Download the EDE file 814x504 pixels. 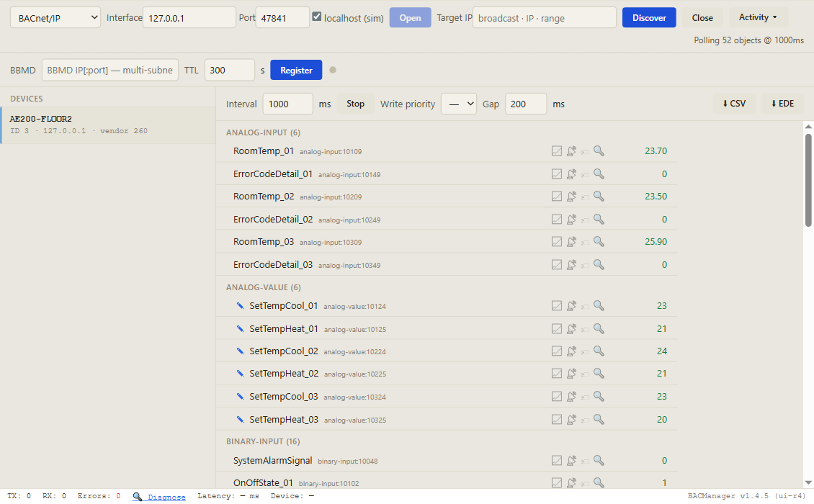pyautogui.click(x=782, y=104)
